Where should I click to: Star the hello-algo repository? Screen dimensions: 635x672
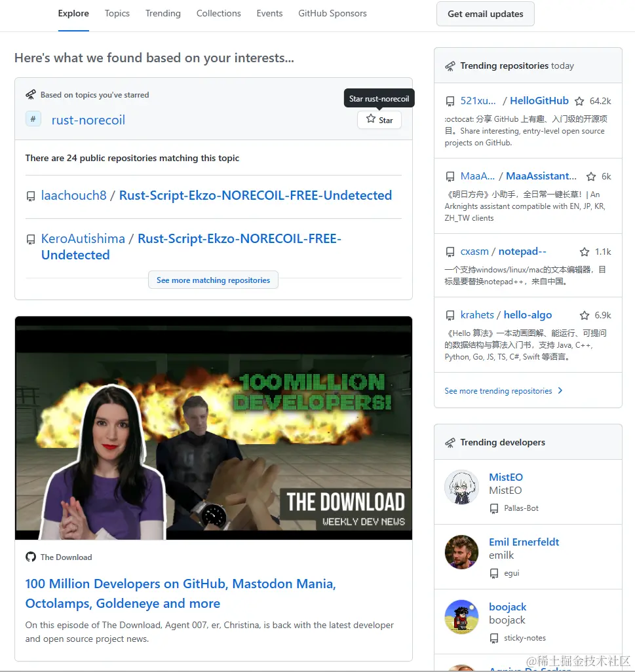coord(585,316)
